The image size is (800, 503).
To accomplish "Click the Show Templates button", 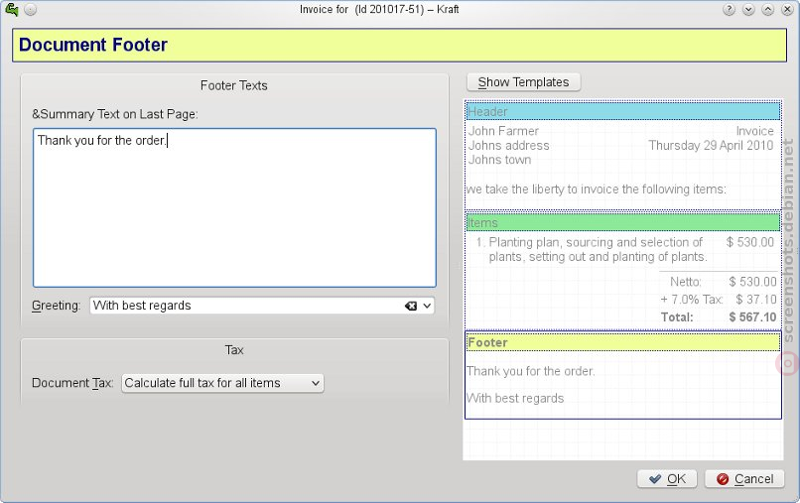I will (523, 82).
